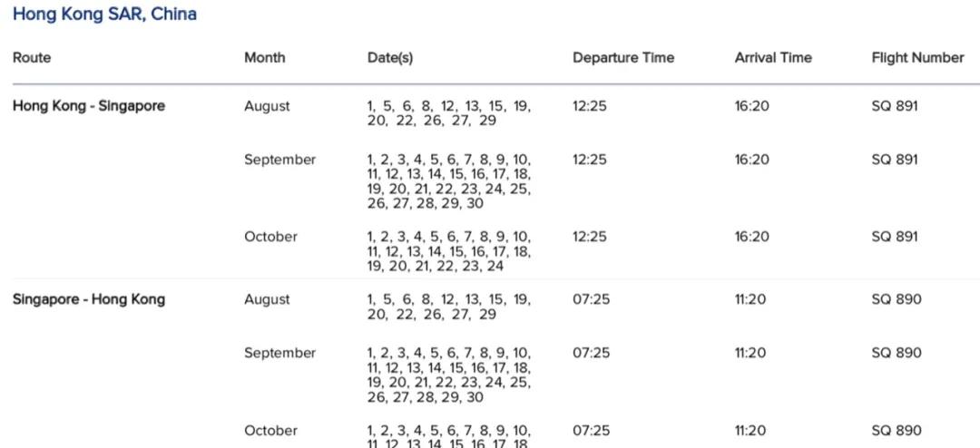Click August month under Hong Kong - Singapore
This screenshot has height=448, width=980.
tap(267, 106)
